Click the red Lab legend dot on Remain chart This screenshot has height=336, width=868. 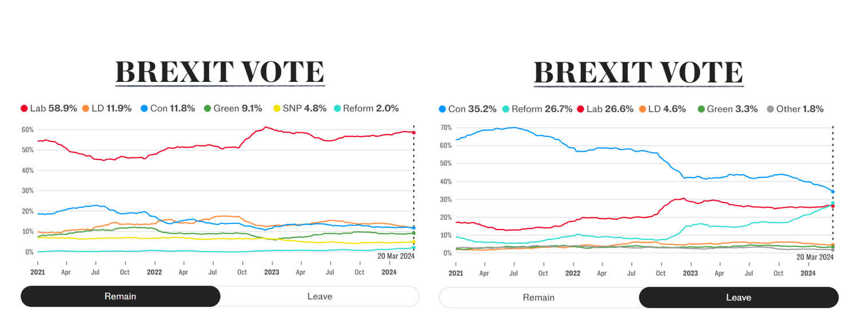pyautogui.click(x=25, y=108)
